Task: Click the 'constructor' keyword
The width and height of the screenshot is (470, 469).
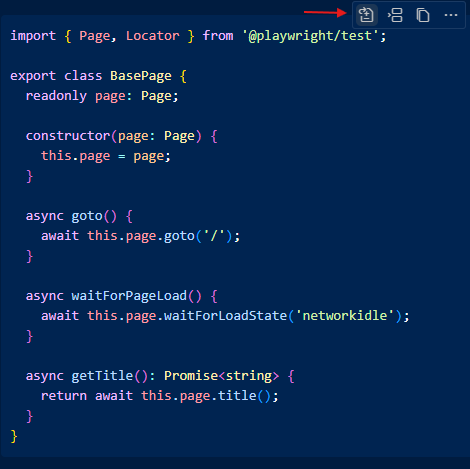Action: [x=68, y=136]
